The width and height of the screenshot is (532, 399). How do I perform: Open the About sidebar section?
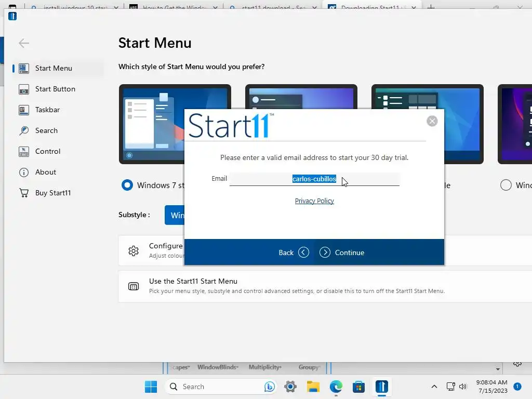click(58, 172)
